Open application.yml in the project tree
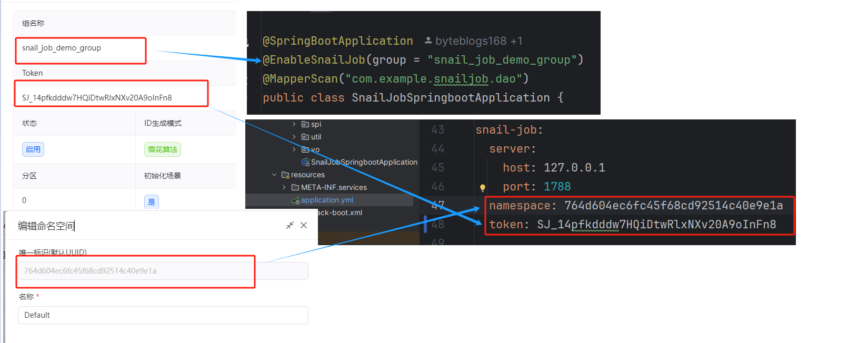Image resolution: width=868 pixels, height=343 pixels. (327, 200)
